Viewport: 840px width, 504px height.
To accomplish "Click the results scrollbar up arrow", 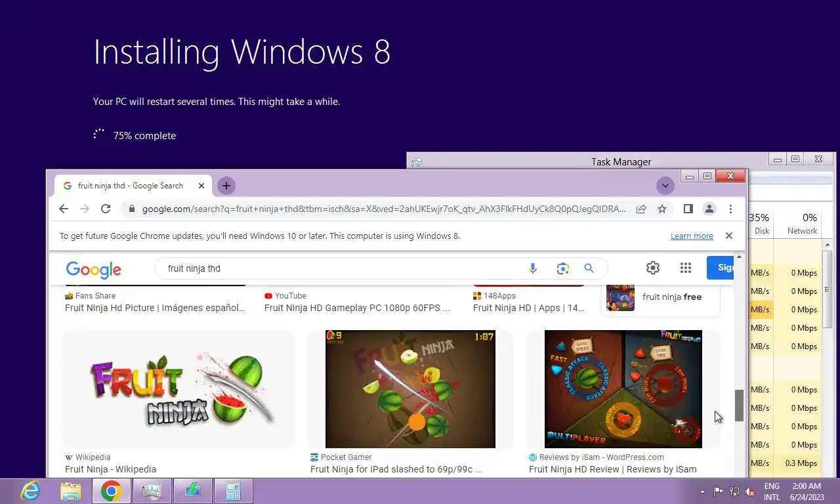I will click(739, 257).
